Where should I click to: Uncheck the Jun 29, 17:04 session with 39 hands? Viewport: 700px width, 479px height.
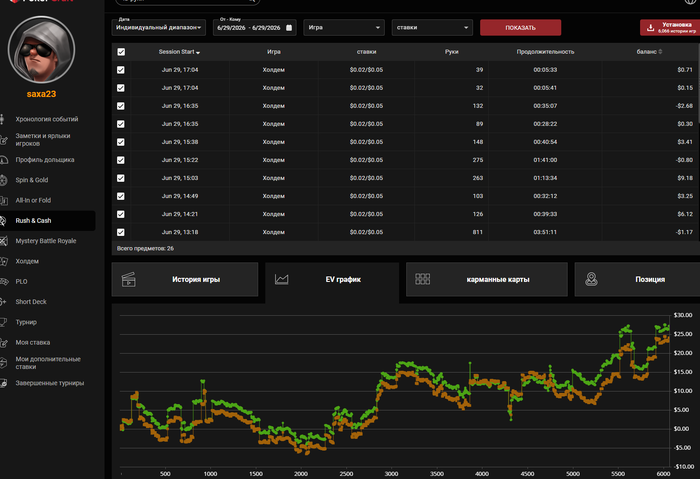coord(121,70)
